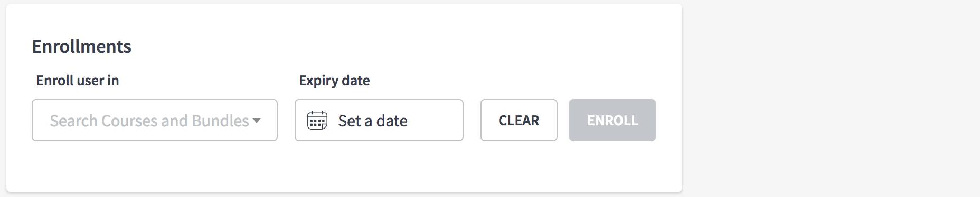Viewport: 980px width, 197px height.
Task: Click the 'Enroll user in' label
Action: click(x=78, y=81)
